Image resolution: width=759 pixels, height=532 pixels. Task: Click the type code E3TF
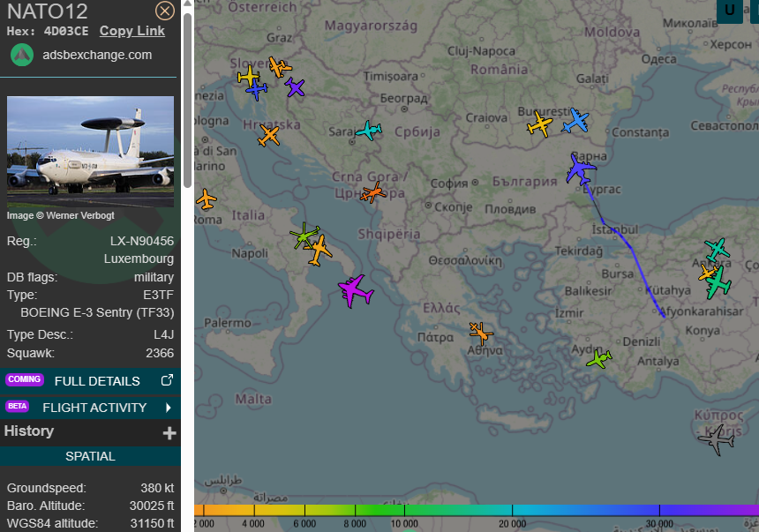[158, 295]
